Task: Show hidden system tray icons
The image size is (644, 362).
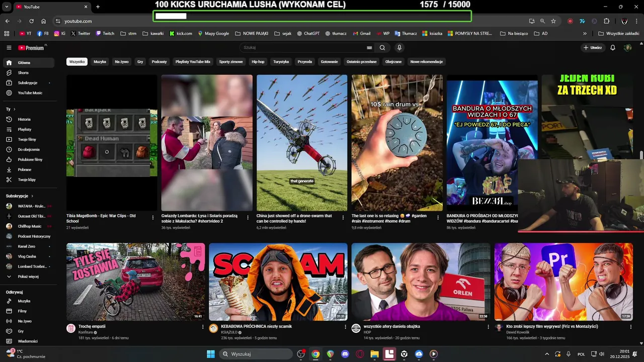Action: click(x=547, y=354)
